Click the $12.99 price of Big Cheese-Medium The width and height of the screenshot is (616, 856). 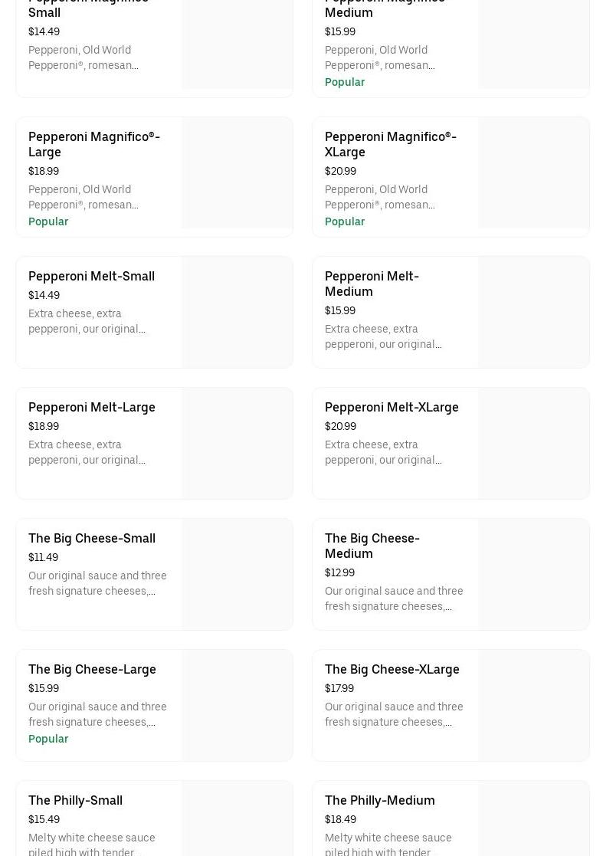(x=339, y=572)
